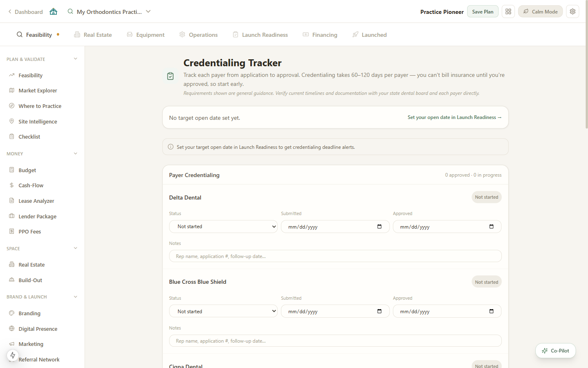Click the PPO Fees receipt icon
Image resolution: width=588 pixels, height=368 pixels.
pos(12,231)
